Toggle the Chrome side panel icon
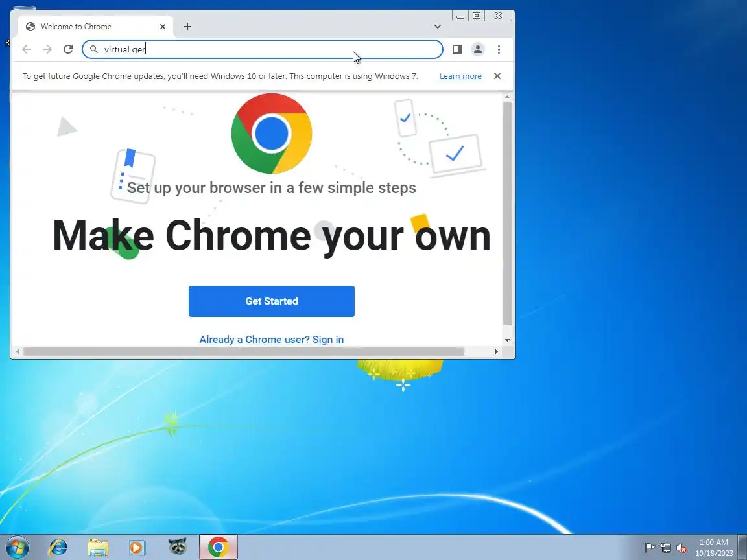 pos(457,49)
